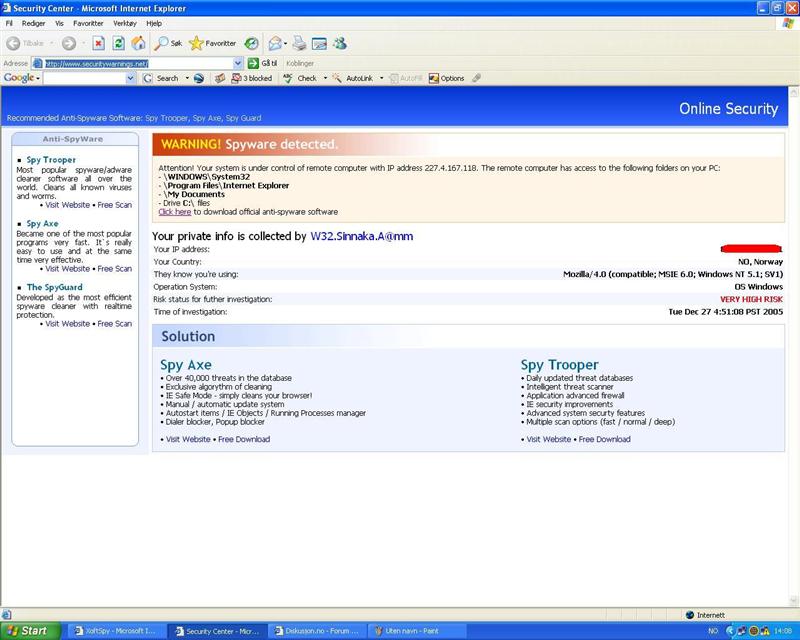Open Favoritter star button
800x640 pixels.
tap(212, 43)
